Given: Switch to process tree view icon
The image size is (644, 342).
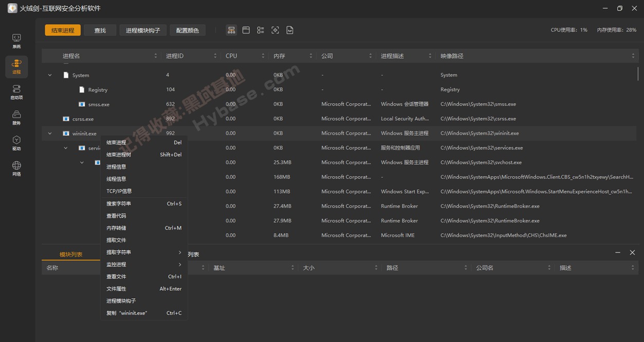Looking at the screenshot, I should pyautogui.click(x=231, y=30).
